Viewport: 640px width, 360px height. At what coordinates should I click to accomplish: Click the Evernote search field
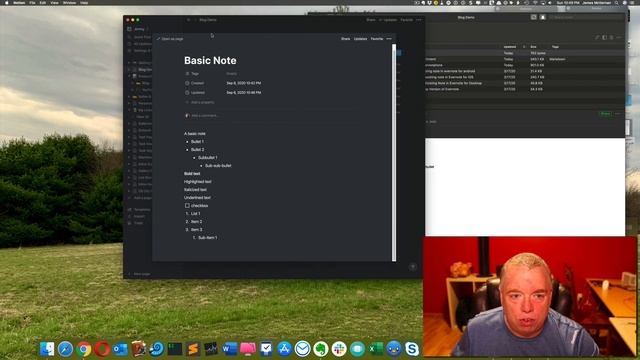tap(586, 18)
